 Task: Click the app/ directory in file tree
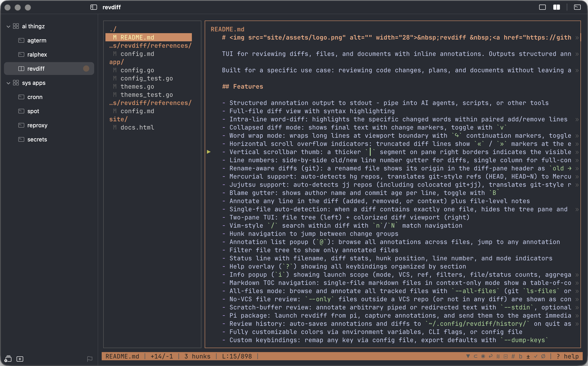point(116,62)
